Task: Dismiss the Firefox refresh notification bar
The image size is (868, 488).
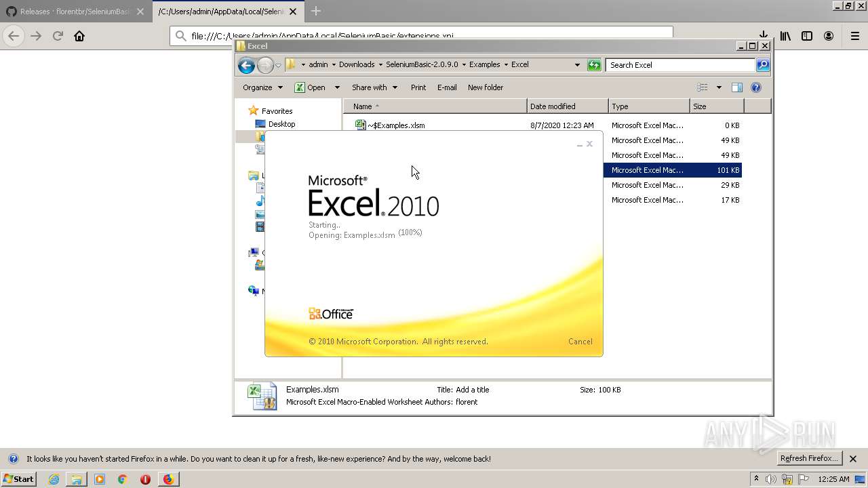Action: [x=853, y=459]
